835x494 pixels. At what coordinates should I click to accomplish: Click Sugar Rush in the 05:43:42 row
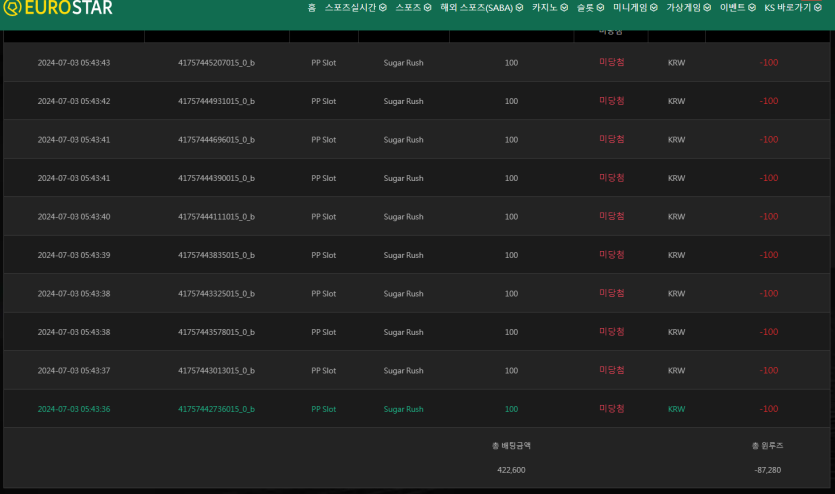[x=404, y=101]
